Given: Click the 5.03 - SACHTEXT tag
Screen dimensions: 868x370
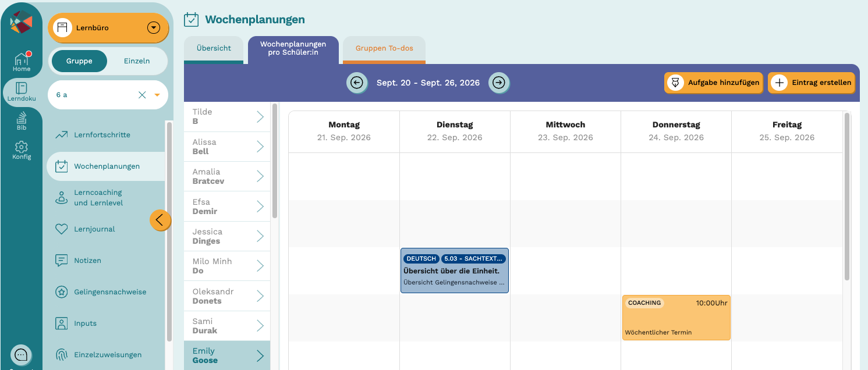Looking at the screenshot, I should tap(473, 259).
